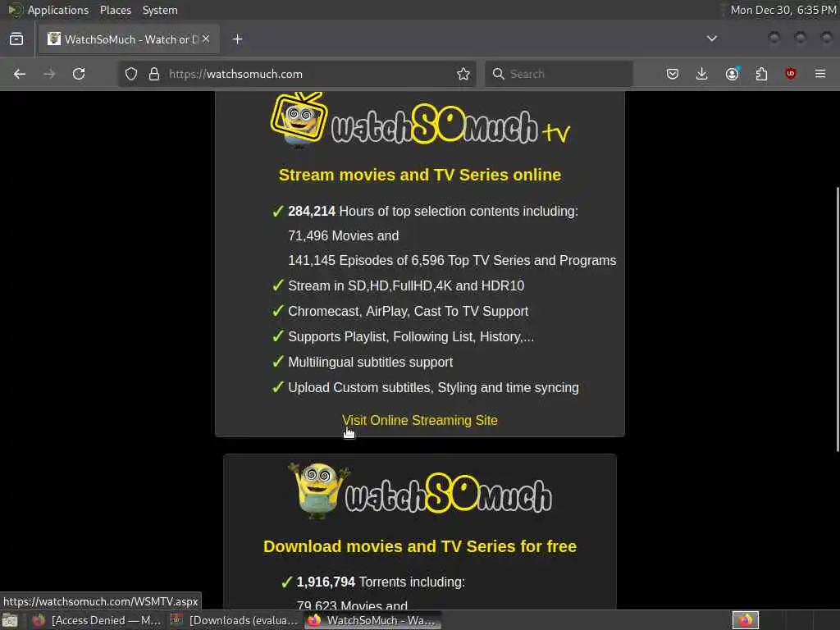Switch to WatchSoMuch taskbar window

click(373, 620)
